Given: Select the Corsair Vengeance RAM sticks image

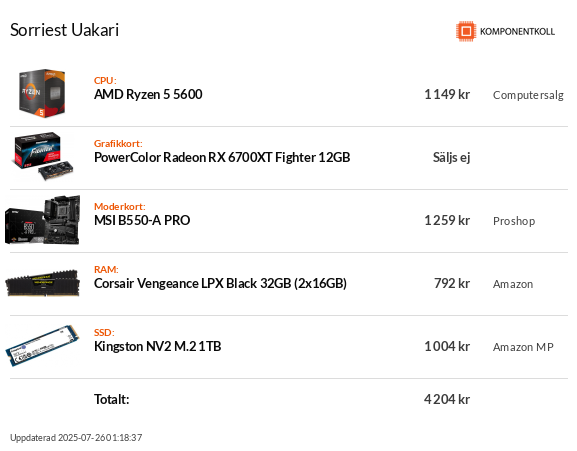Looking at the screenshot, I should pos(43,283).
